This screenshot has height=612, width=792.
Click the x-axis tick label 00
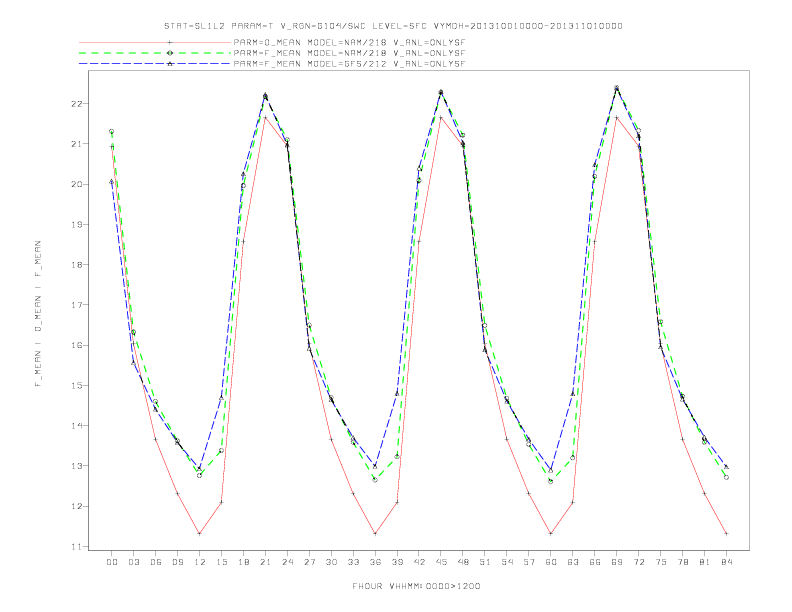point(112,562)
